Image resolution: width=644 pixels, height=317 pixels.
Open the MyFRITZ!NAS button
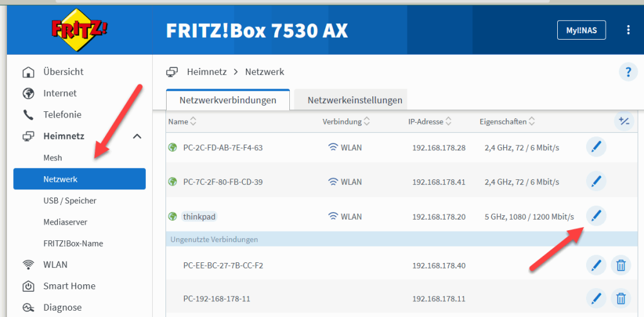[x=581, y=30]
